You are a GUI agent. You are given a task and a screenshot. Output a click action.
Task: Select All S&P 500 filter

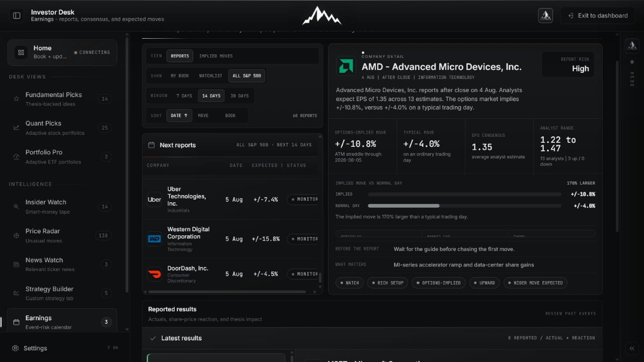coord(247,76)
